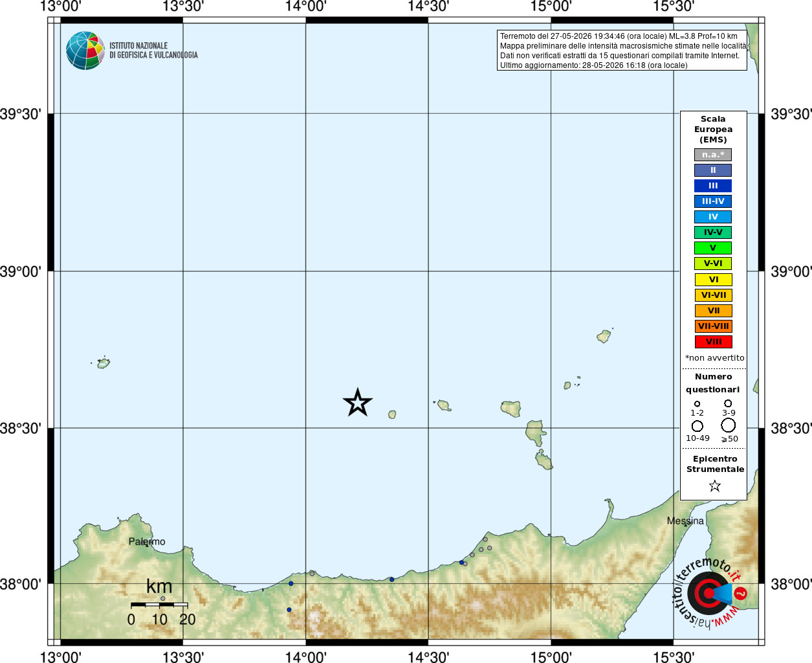
Task: Click the instrumental epicenter star on the map
Action: click(x=357, y=403)
